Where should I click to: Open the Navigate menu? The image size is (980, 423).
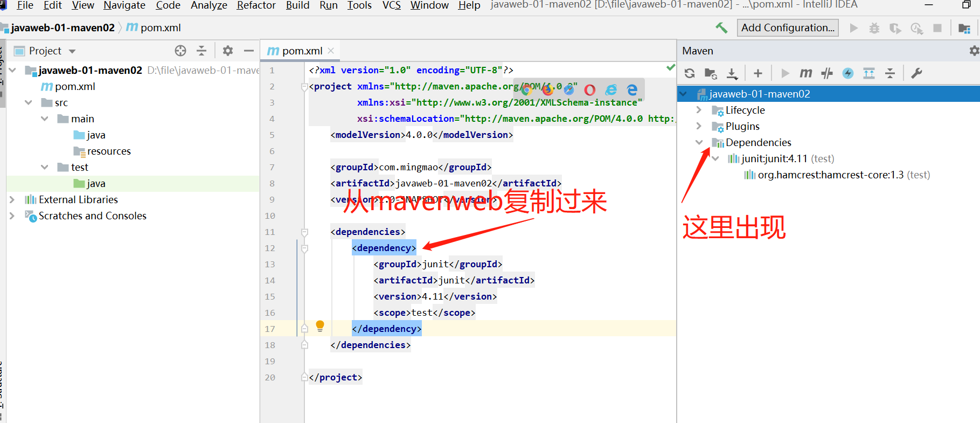pyautogui.click(x=124, y=5)
